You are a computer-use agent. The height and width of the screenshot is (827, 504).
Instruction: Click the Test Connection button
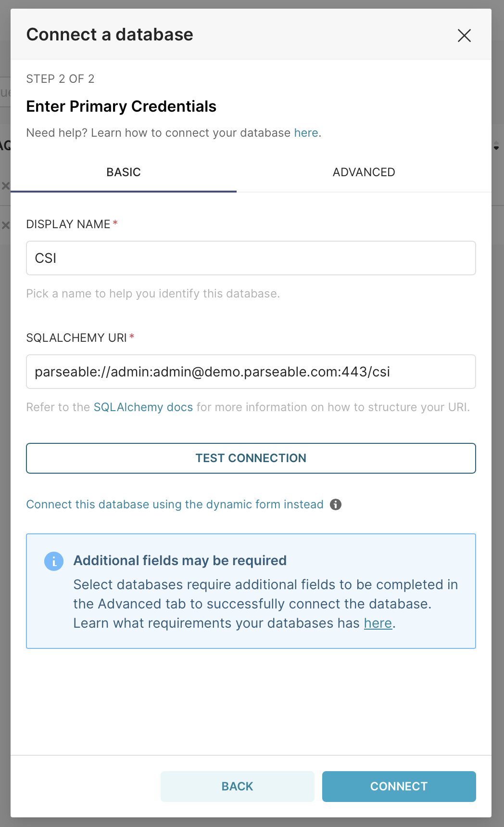pyautogui.click(x=251, y=458)
